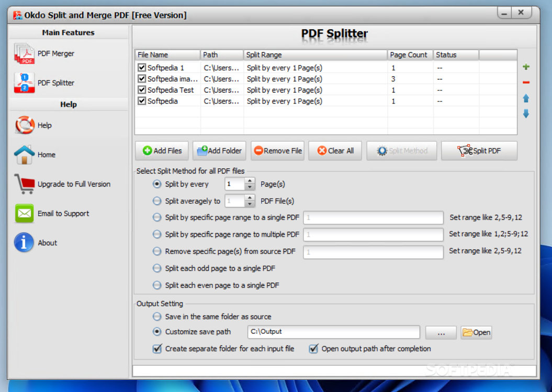Screen dimensions: 552x392
Task: Click the Add Folder button
Action: pos(219,151)
